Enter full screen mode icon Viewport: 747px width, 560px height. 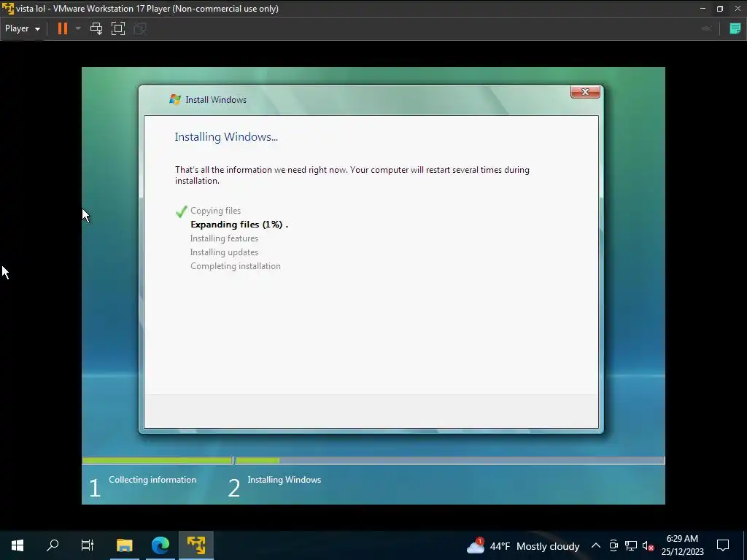pyautogui.click(x=118, y=28)
